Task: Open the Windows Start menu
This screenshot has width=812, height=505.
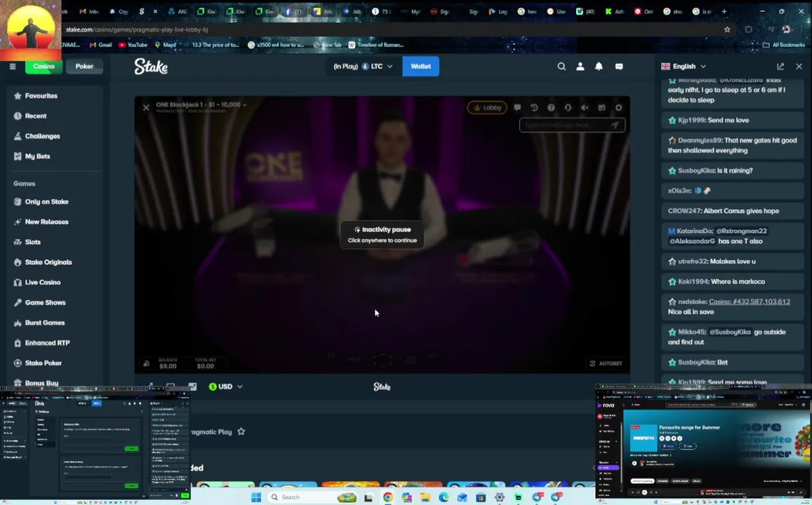Action: pos(256,497)
